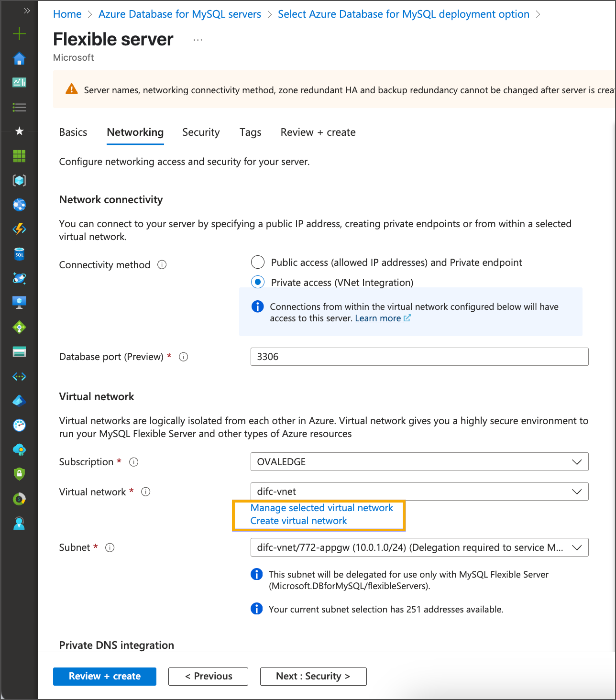This screenshot has height=700, width=616.
Task: Open the Home icon in the sidebar
Action: pos(19,58)
